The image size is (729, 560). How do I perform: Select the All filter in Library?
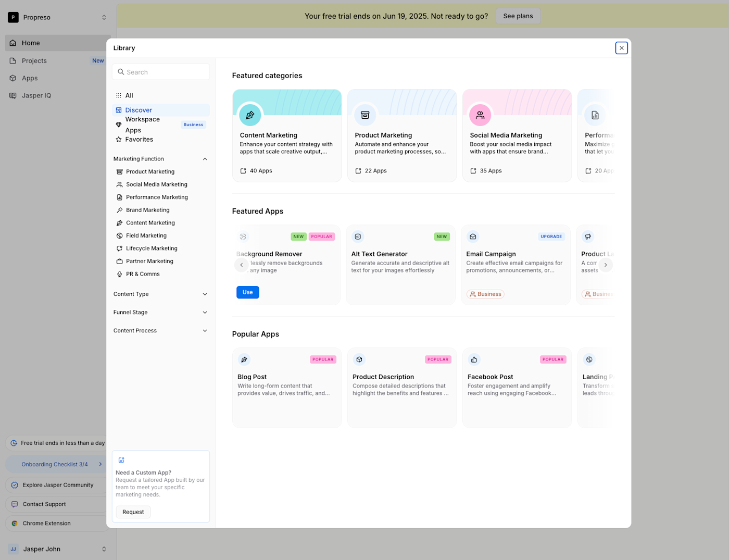click(x=160, y=95)
